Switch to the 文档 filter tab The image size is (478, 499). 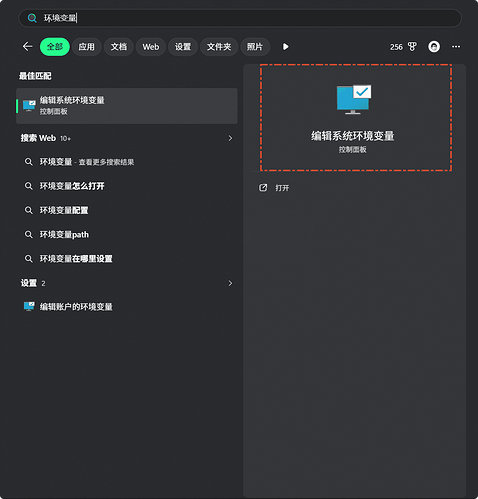(119, 47)
